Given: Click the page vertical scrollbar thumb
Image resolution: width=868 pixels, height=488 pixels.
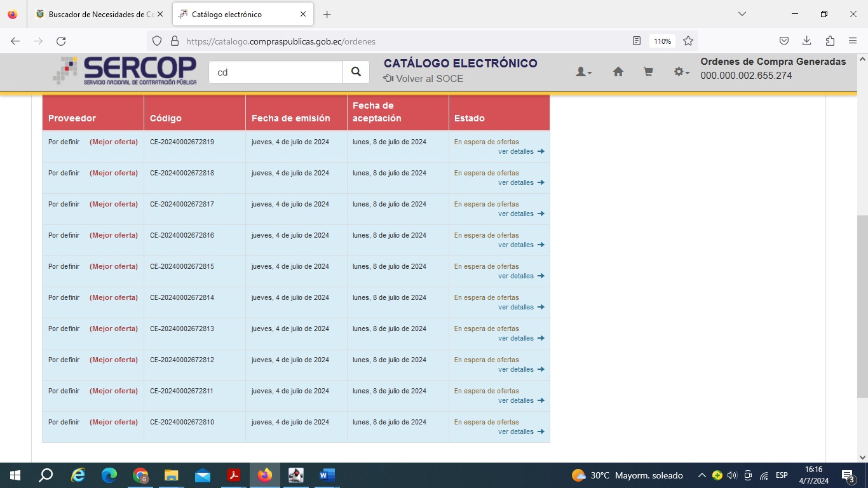Looking at the screenshot, I should tap(862, 305).
